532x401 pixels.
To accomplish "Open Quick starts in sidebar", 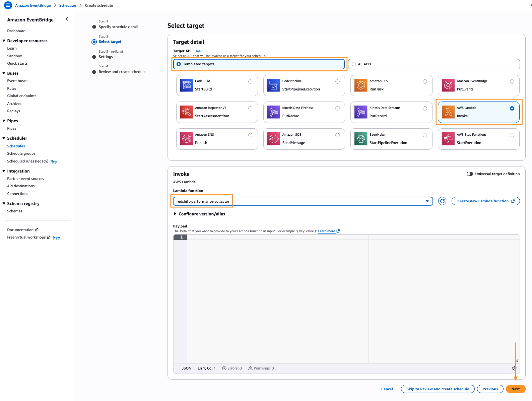I will pyautogui.click(x=17, y=63).
